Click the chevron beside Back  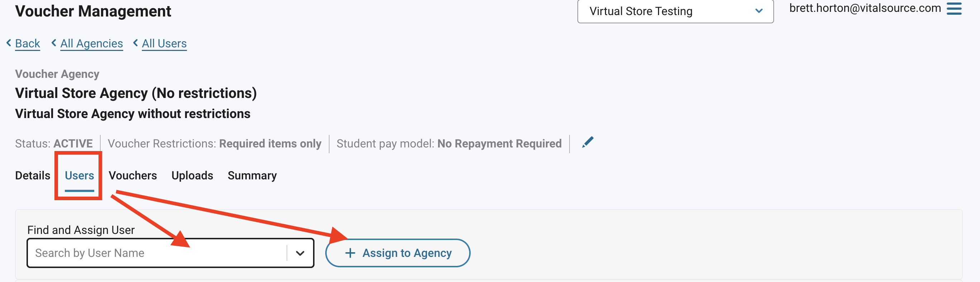click(x=9, y=43)
